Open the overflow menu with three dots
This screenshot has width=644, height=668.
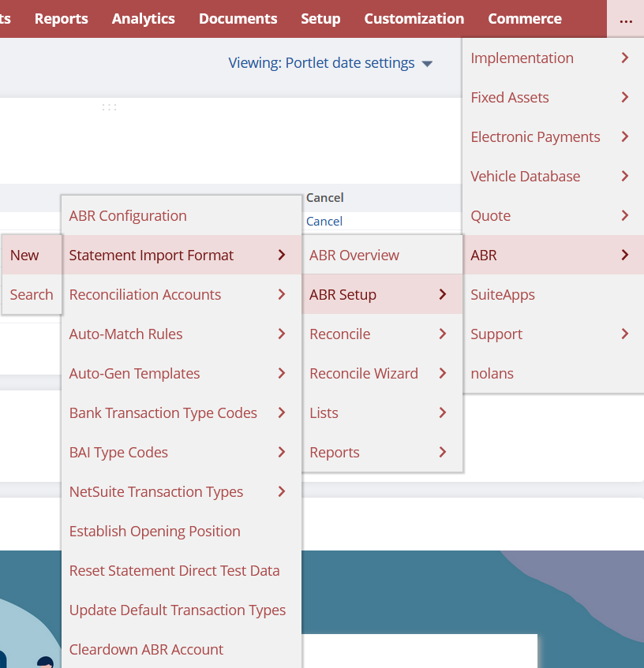tap(626, 19)
